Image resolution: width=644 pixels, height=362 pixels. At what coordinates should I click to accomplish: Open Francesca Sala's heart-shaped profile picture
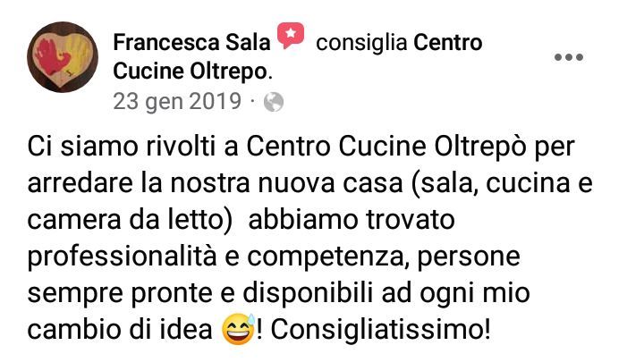coord(63,57)
